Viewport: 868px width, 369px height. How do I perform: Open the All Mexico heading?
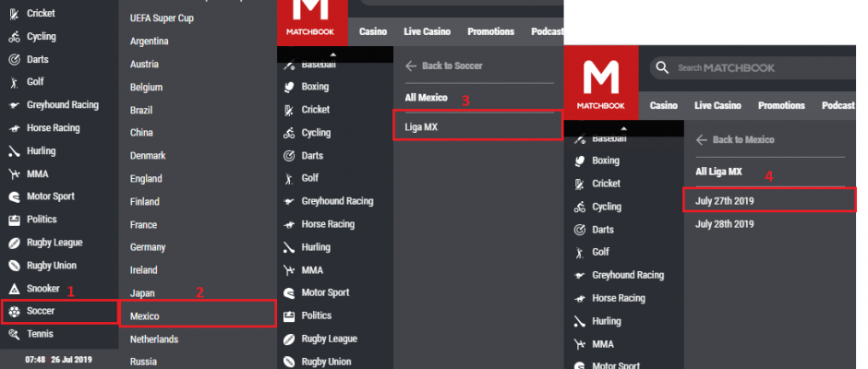point(427,98)
